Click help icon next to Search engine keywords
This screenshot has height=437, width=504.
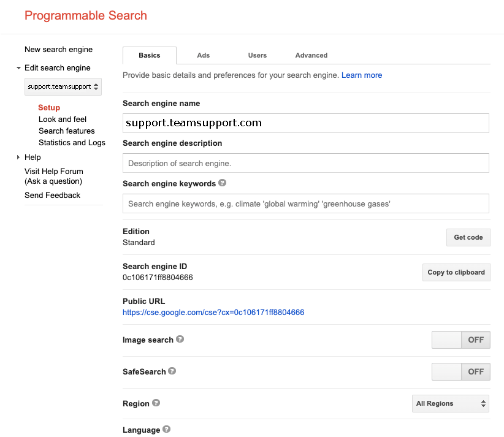pyautogui.click(x=222, y=183)
